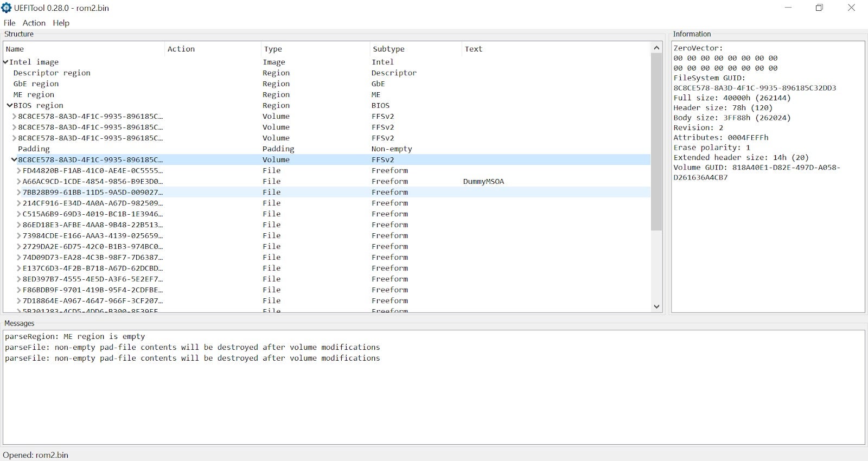Open the Action menu

coord(34,23)
